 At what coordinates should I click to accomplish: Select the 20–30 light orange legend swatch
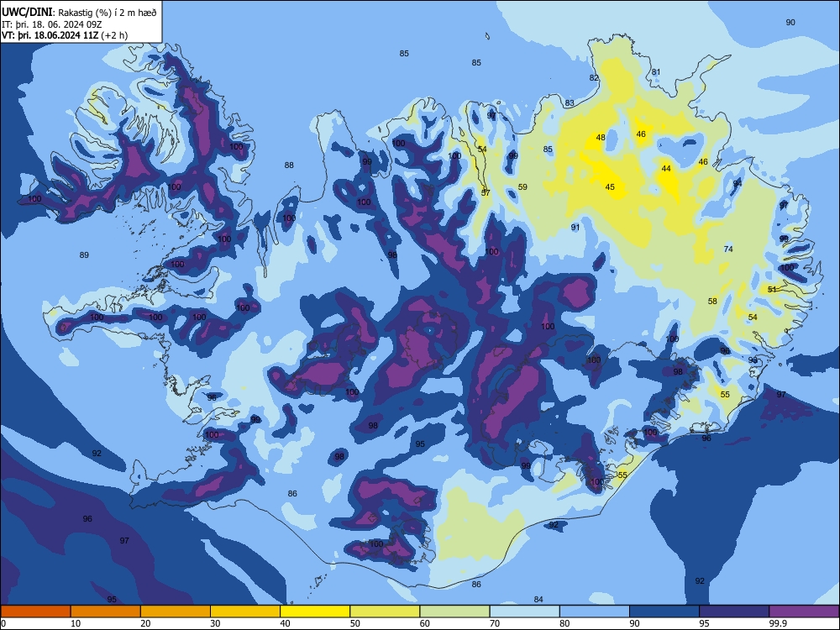click(x=176, y=612)
